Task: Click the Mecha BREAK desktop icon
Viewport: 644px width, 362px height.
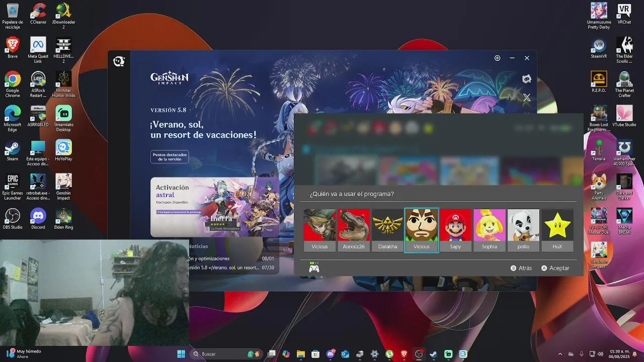Action: [x=624, y=221]
